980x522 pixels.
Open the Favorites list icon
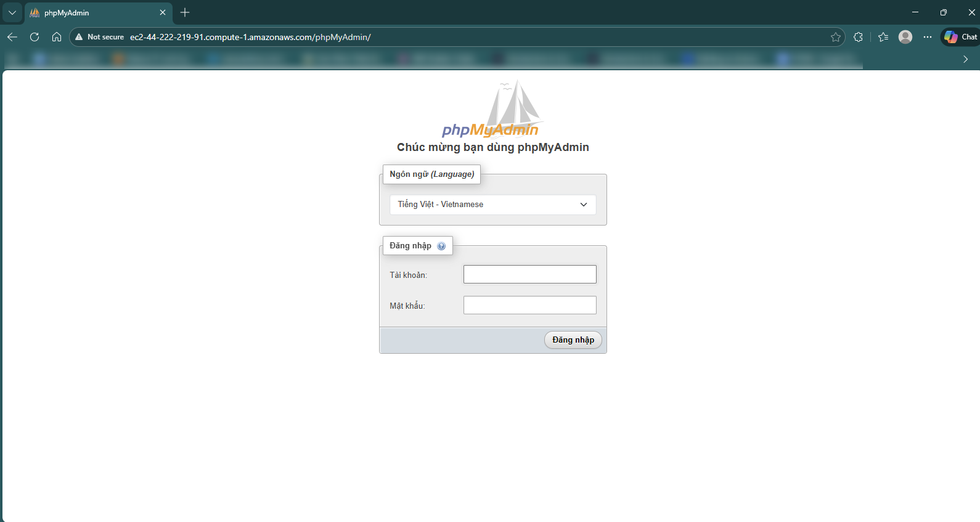coord(883,37)
